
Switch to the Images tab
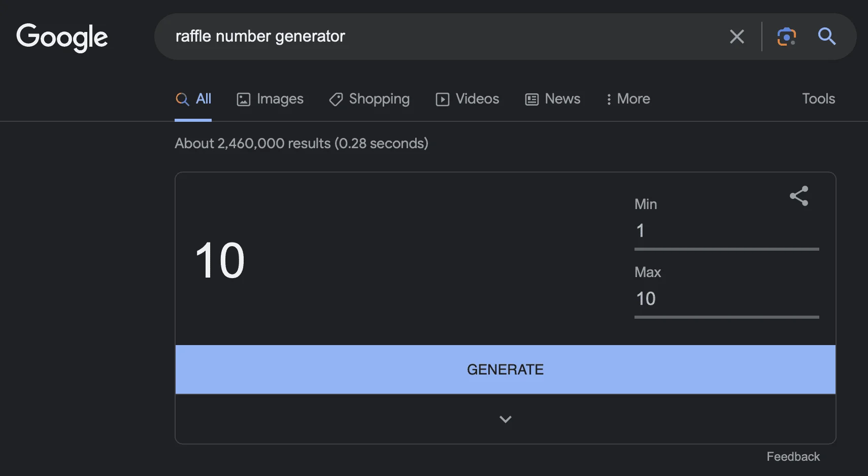coord(270,99)
